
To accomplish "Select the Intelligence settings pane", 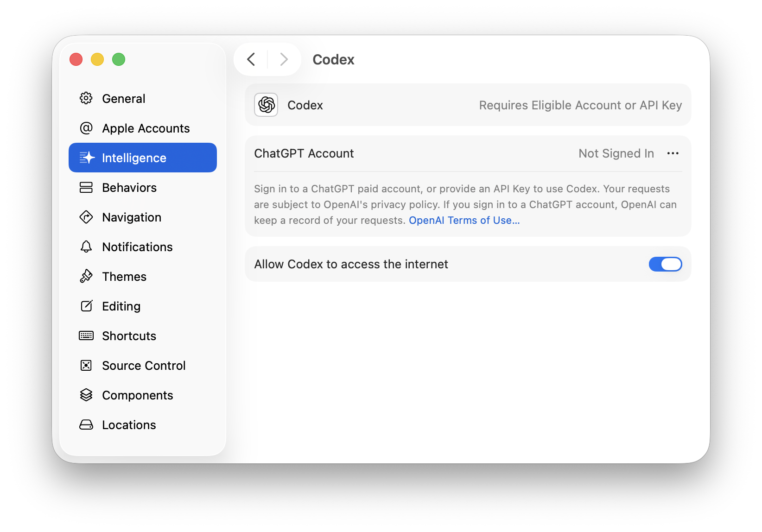I will (x=143, y=158).
